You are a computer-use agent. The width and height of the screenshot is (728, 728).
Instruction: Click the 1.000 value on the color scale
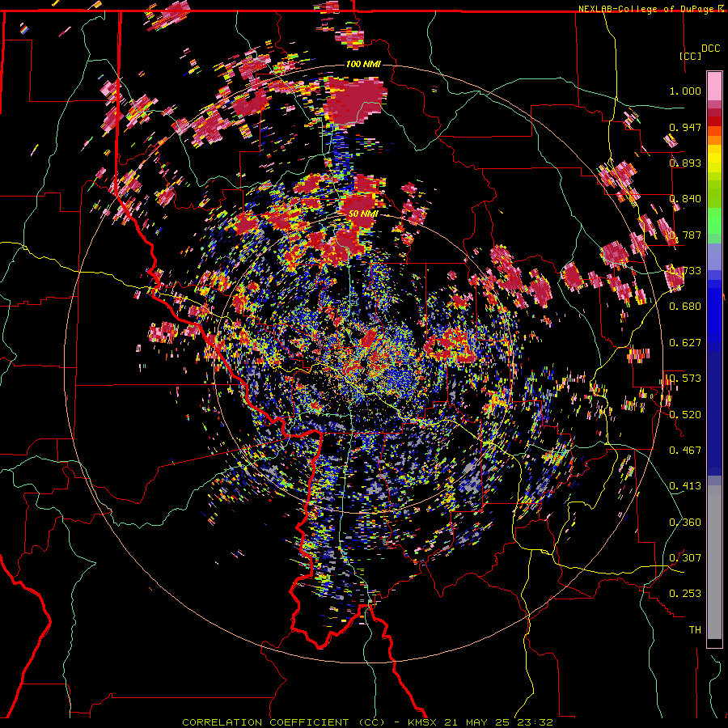(685, 91)
